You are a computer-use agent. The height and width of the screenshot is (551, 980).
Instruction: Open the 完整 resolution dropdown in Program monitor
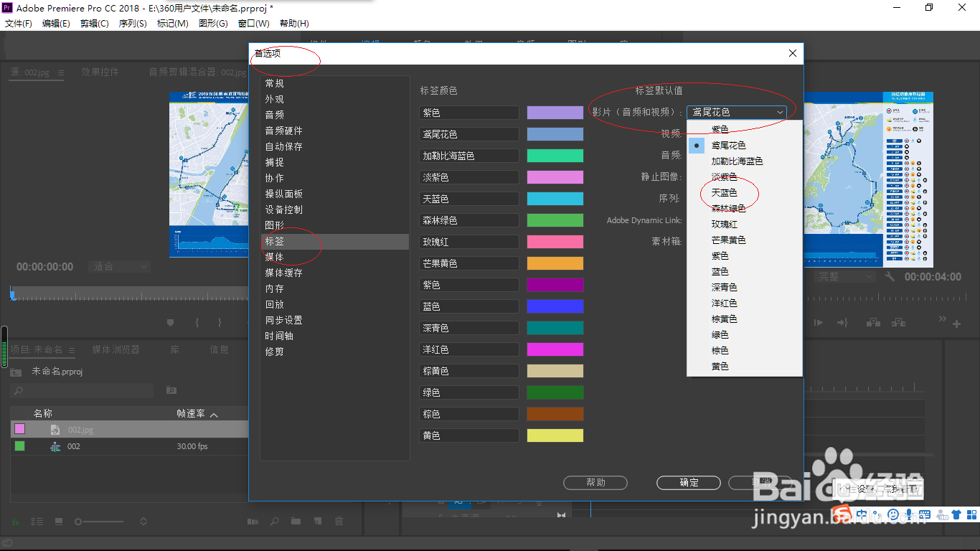coord(846,276)
